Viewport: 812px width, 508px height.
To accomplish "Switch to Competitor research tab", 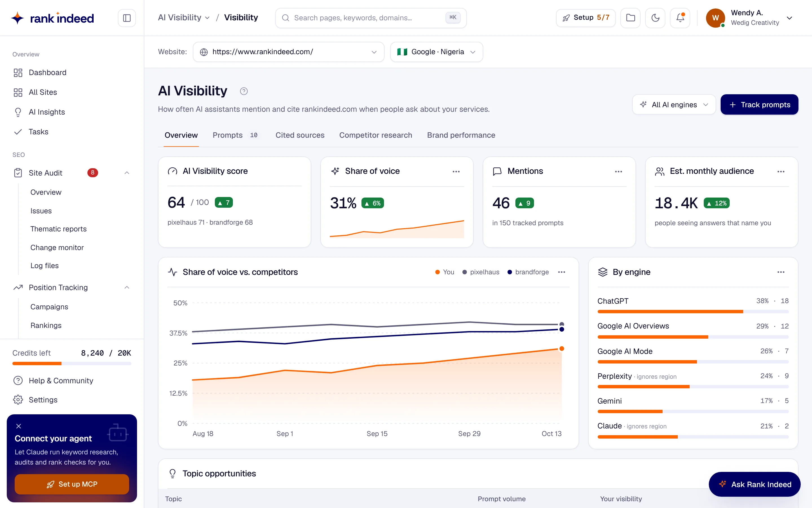I will (x=376, y=135).
